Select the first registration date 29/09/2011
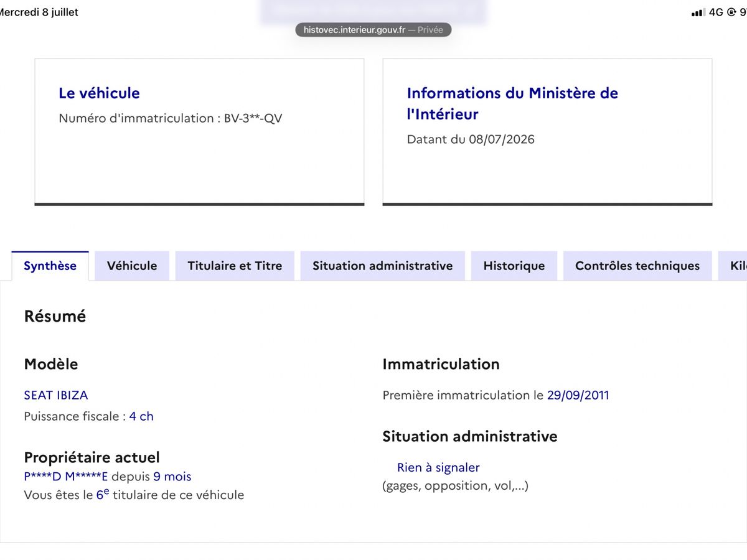The width and height of the screenshot is (747, 560). 578,395
